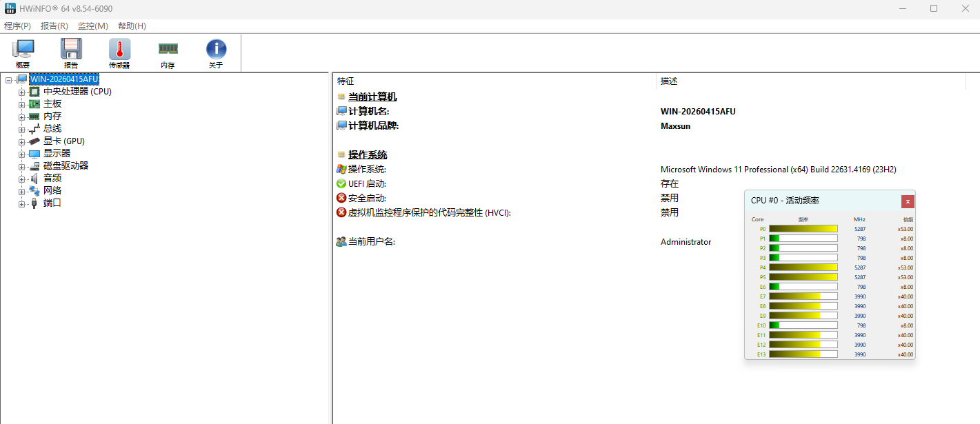Expand the 中央处理器 (CPU) tree node
This screenshot has width=980, height=424.
(21, 92)
